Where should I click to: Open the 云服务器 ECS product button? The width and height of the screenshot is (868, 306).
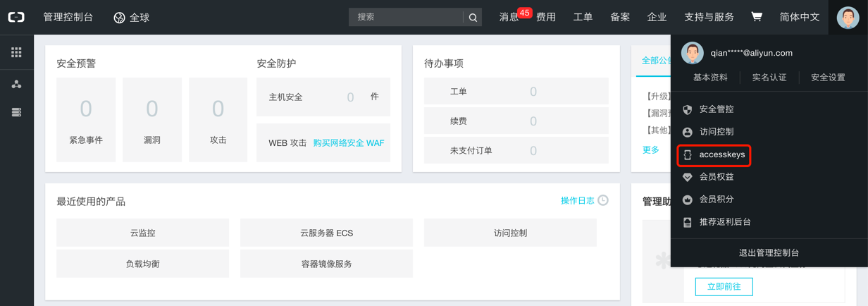click(326, 233)
